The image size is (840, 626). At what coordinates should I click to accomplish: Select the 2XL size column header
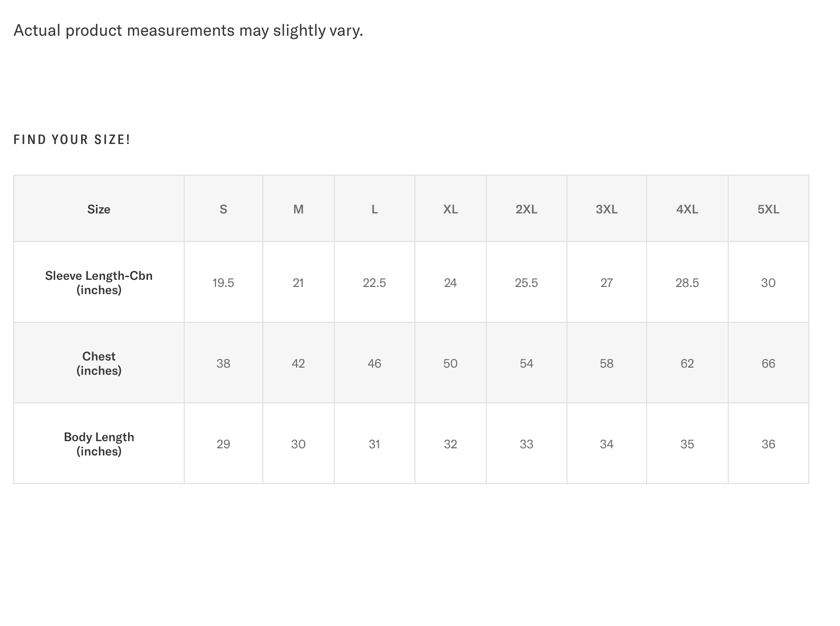[526, 209]
